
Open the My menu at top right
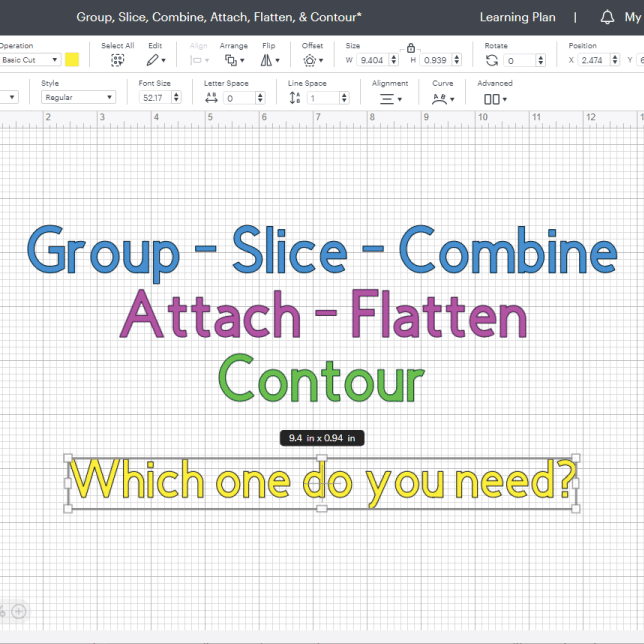(633, 17)
